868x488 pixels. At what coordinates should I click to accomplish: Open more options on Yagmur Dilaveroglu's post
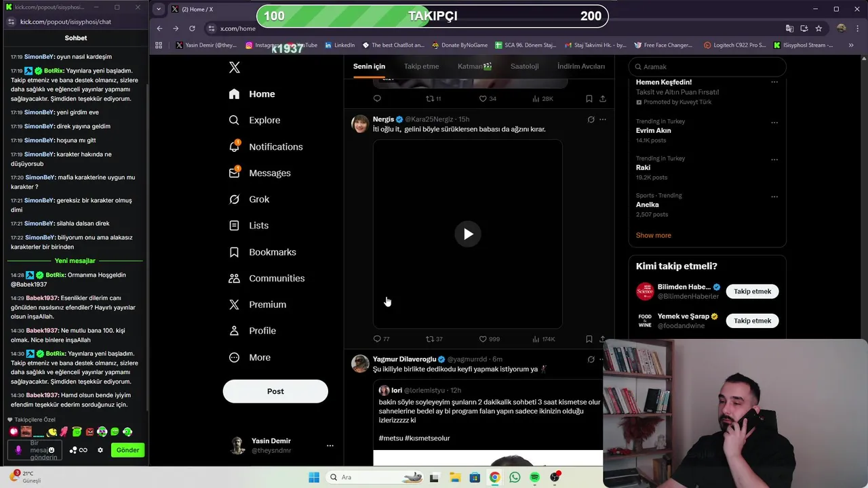coord(602,359)
